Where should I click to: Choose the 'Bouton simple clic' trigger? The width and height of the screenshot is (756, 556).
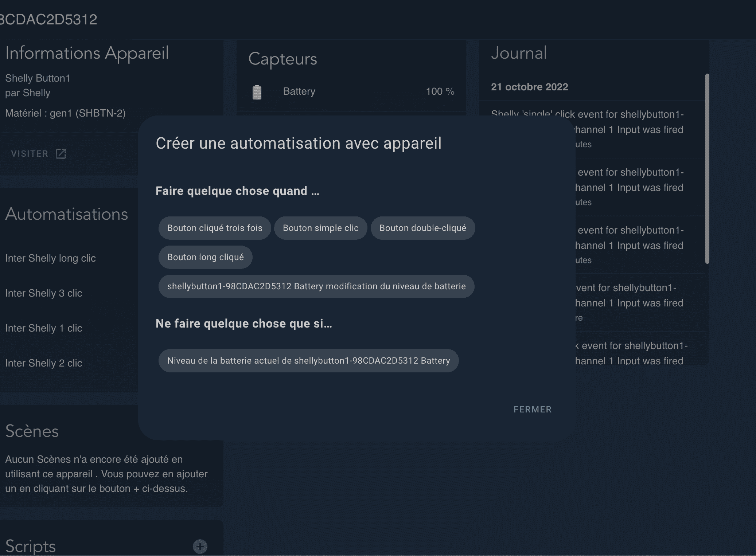point(320,228)
